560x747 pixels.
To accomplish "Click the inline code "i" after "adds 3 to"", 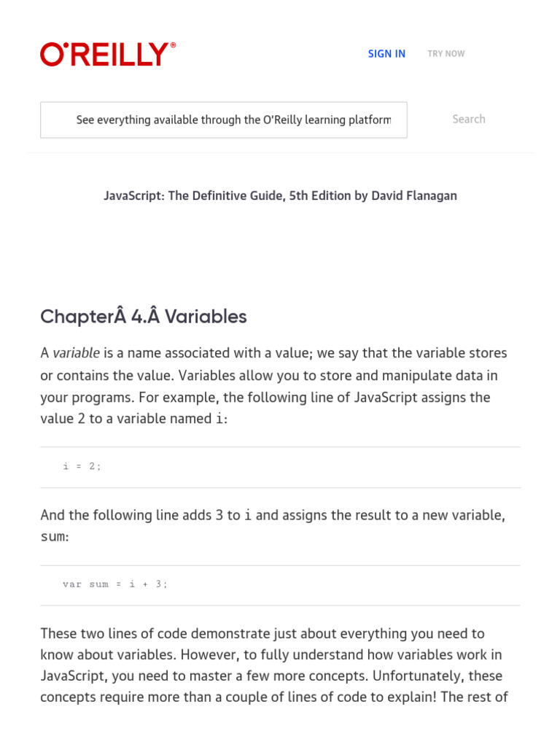I will point(248,516).
